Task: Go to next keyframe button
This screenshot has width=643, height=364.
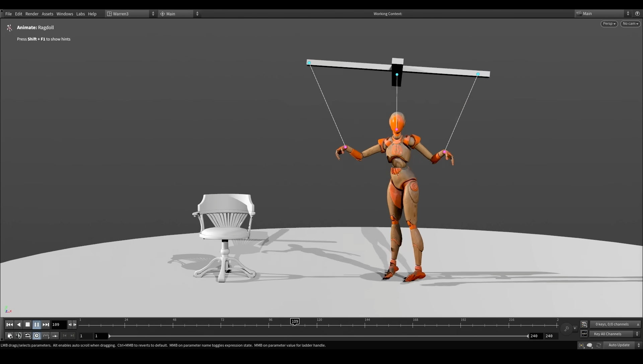Action: point(72,336)
